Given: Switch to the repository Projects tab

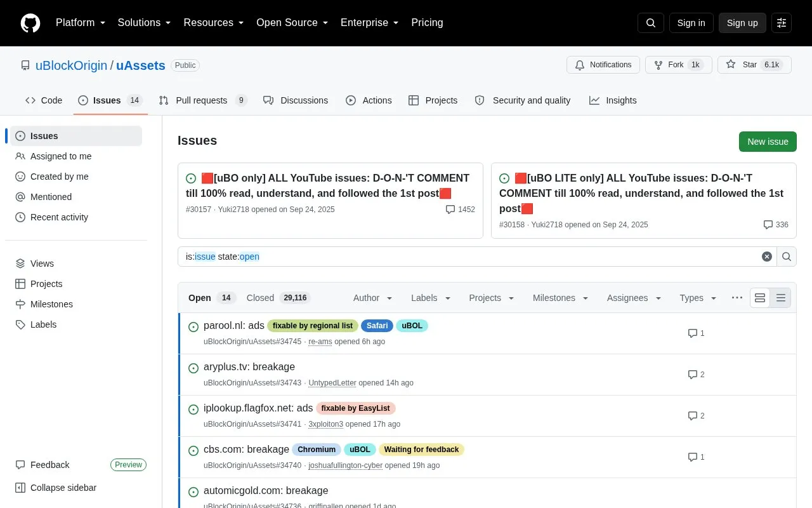Looking at the screenshot, I should (x=433, y=100).
